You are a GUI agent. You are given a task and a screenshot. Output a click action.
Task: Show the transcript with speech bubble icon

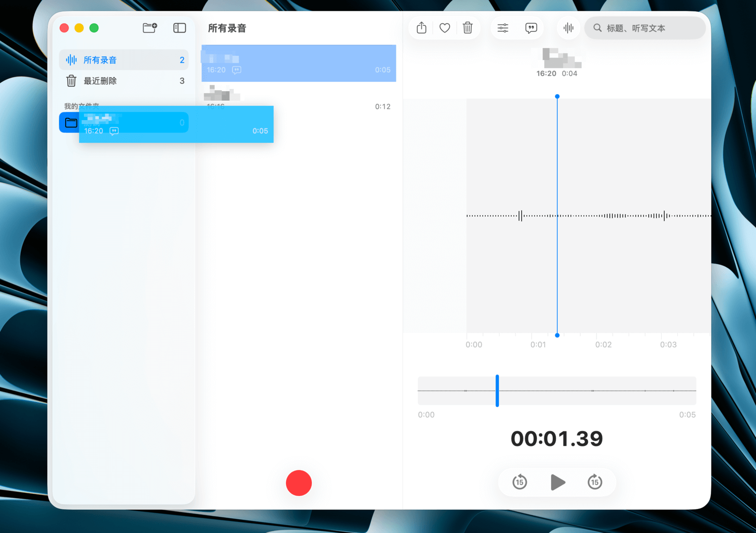(531, 28)
